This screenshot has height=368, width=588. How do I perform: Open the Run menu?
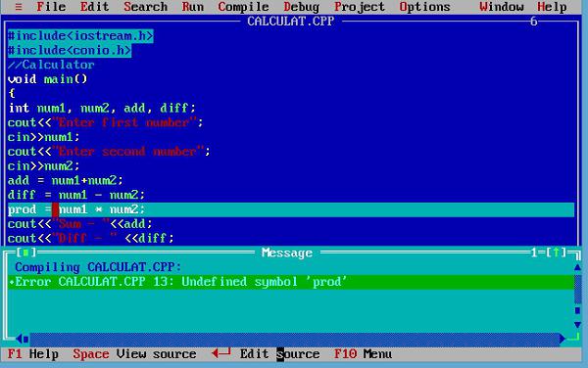coord(193,7)
